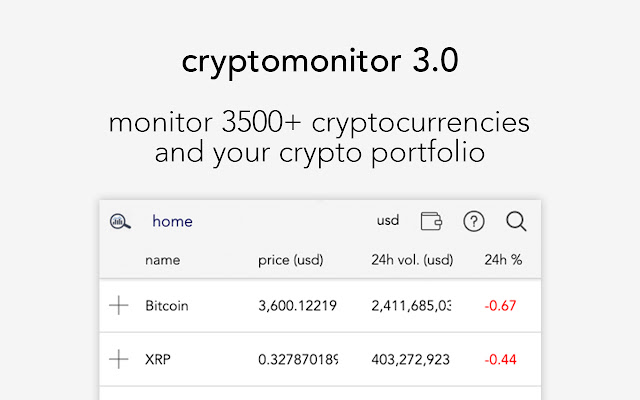Select the XRP coin name
The width and height of the screenshot is (640, 400).
158,360
